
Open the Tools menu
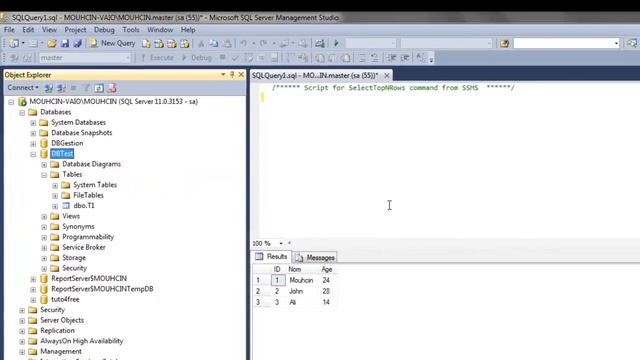point(131,30)
